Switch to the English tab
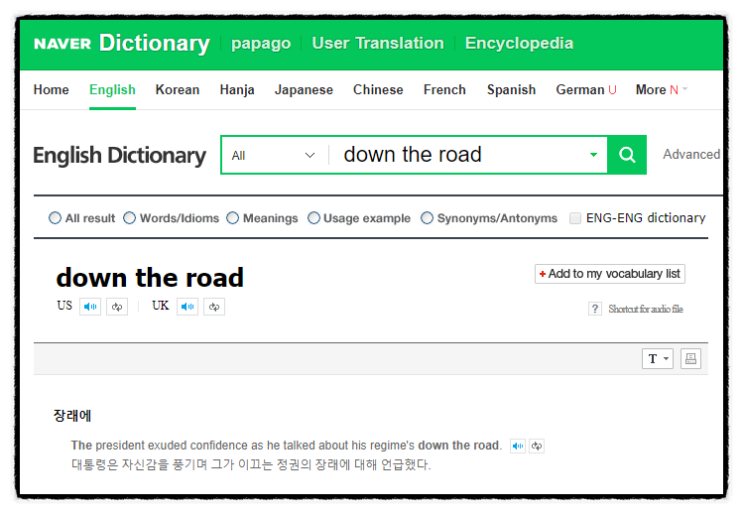743x514 pixels. (112, 90)
